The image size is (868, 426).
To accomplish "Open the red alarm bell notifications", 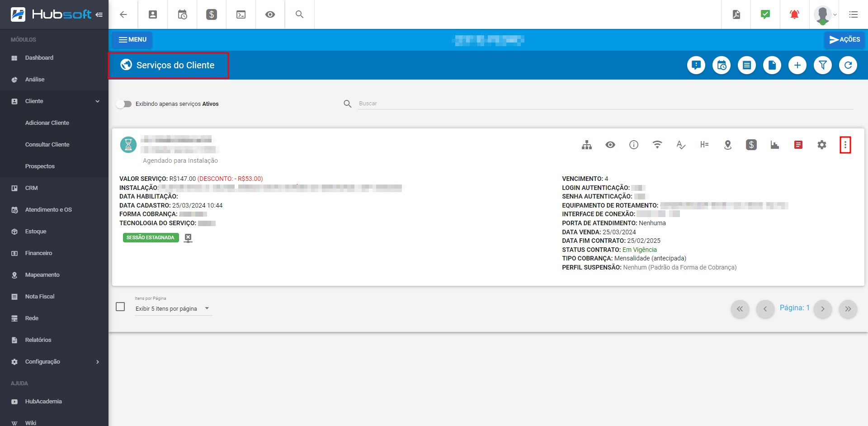I will [x=794, y=14].
